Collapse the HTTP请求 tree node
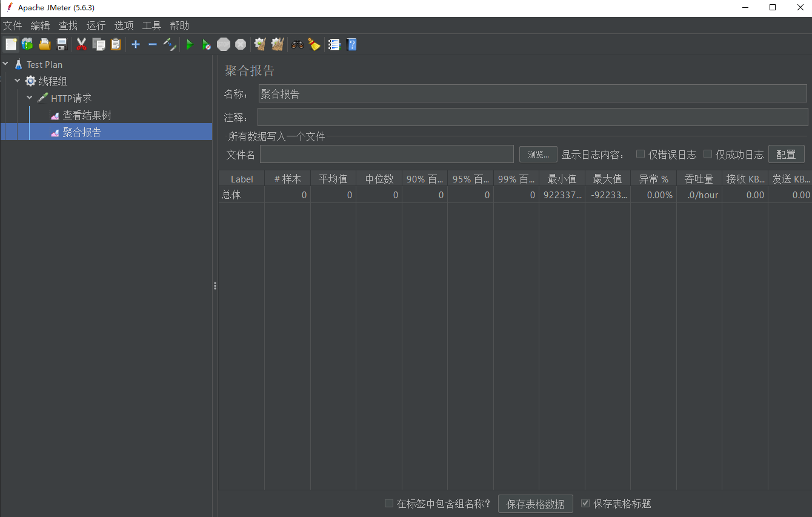 [x=30, y=98]
